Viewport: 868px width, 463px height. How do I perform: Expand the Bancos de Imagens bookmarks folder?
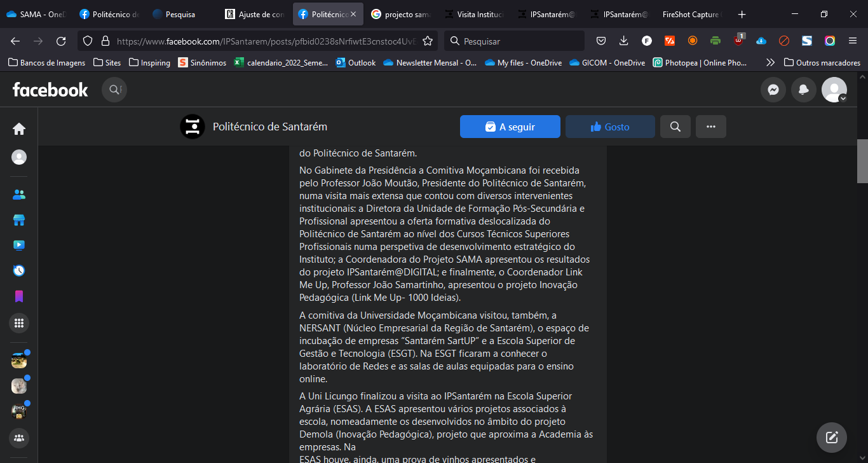[x=46, y=62]
